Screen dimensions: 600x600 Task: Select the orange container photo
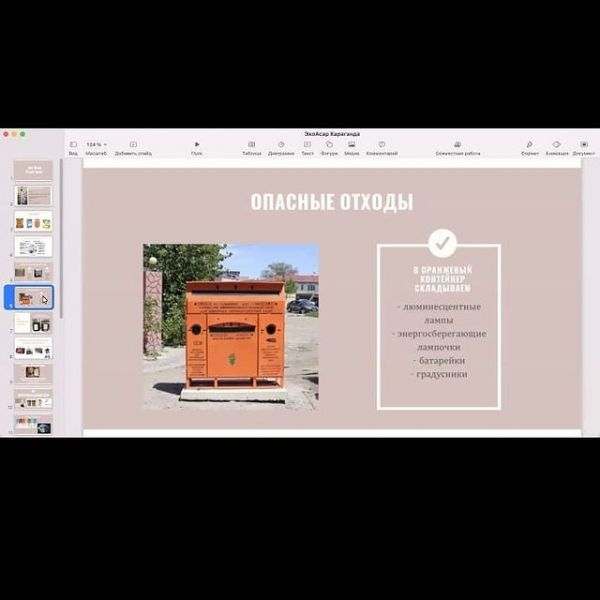(x=230, y=327)
